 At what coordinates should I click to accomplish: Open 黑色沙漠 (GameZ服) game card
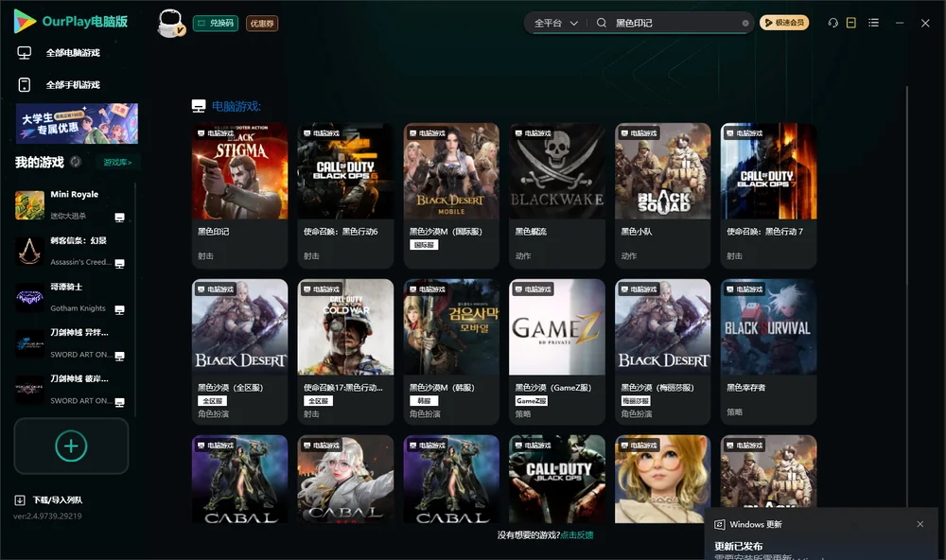[557, 352]
